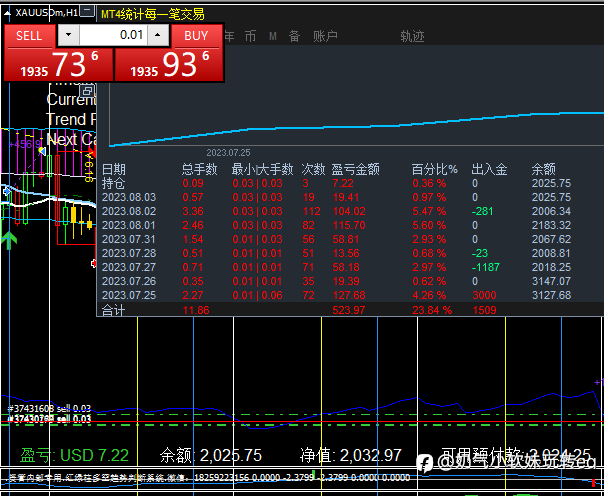
Task: Click the 0.01 volume input field
Action: (x=113, y=35)
